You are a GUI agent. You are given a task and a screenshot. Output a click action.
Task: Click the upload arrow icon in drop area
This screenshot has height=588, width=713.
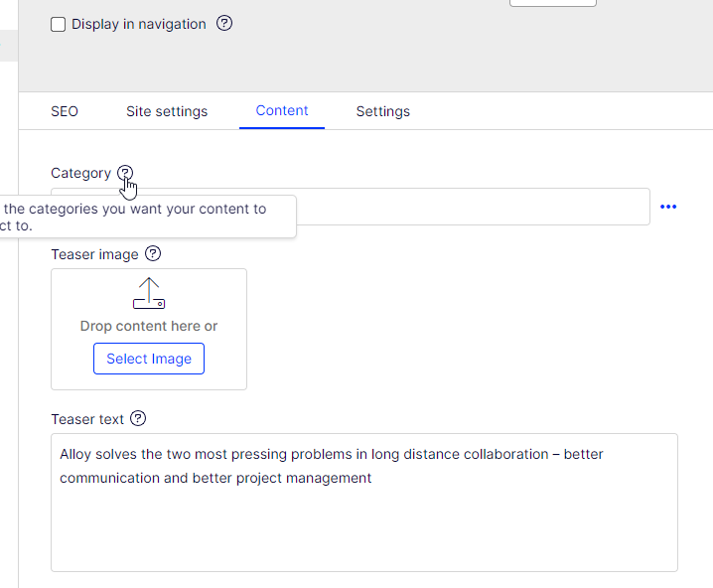coord(148,293)
